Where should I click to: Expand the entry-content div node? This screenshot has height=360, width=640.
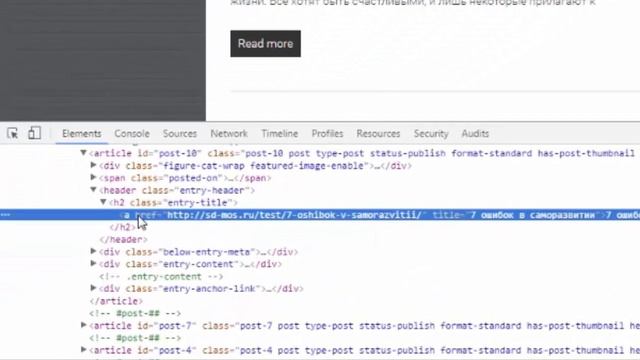click(x=93, y=264)
